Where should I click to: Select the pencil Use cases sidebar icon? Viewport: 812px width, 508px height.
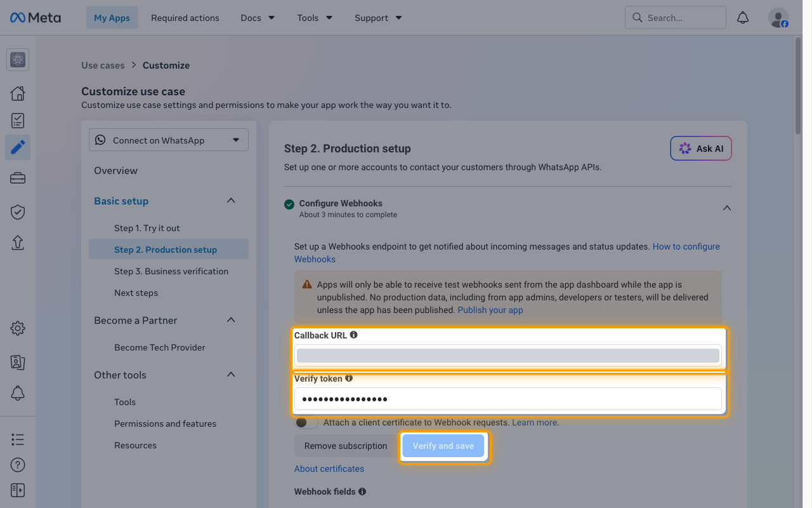click(18, 147)
